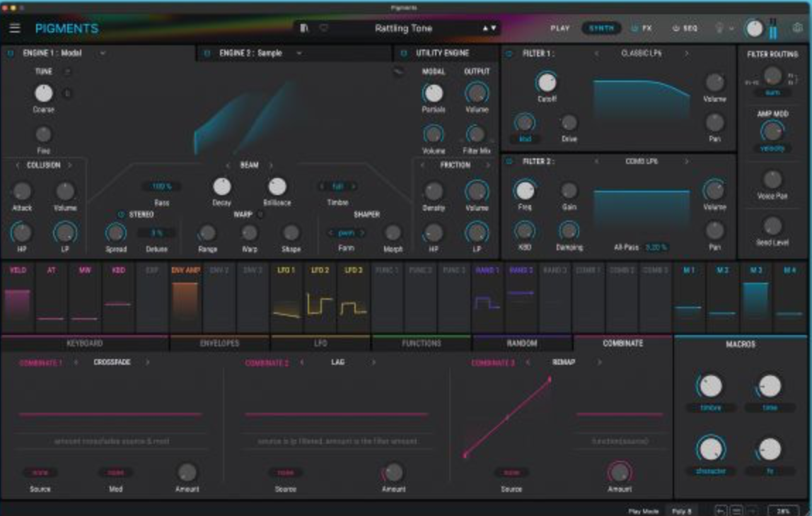Expand the dropdown next to the lightbulb
Screen dimensions: 812x516
[x=731, y=28]
